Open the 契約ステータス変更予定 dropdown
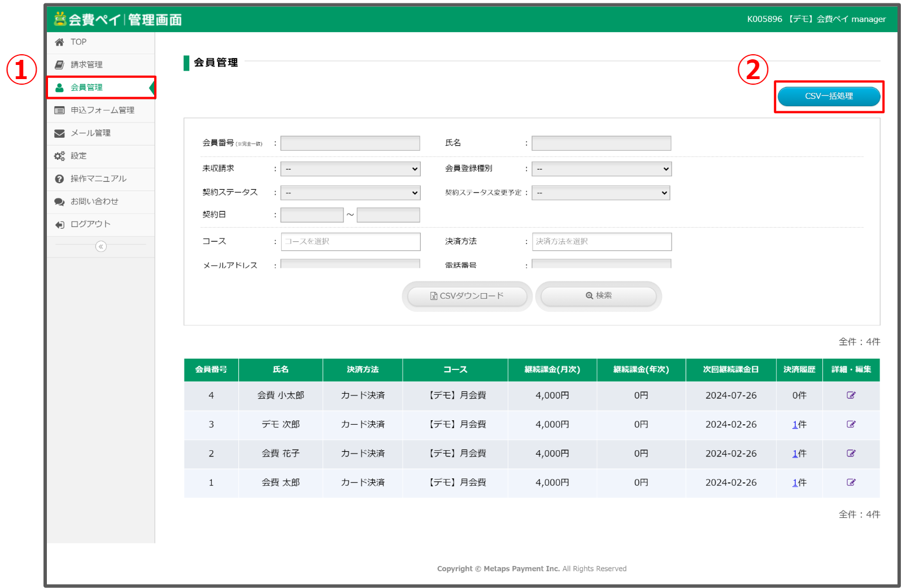This screenshot has height=588, width=902. pyautogui.click(x=601, y=193)
